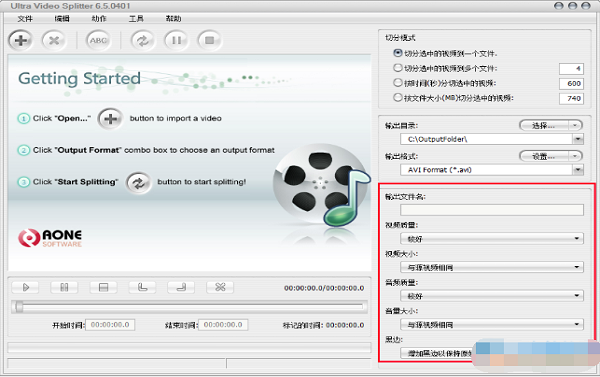Click arrow beside the output format Settings button
Image resolution: width=600 pixels, height=377 pixels.
click(x=575, y=156)
